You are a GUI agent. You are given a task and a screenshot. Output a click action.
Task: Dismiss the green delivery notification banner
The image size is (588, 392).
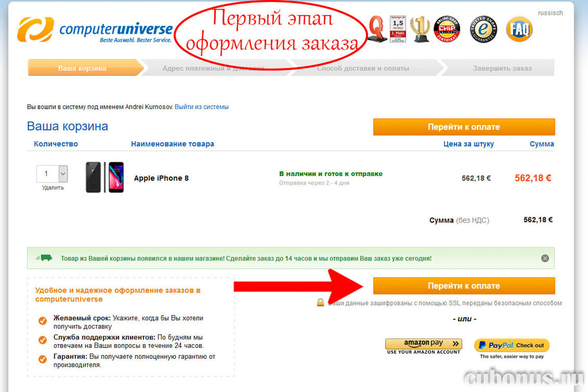coord(545,258)
